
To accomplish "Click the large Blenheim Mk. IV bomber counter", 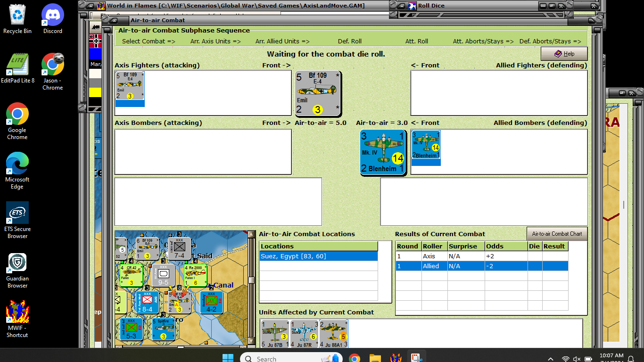I will click(383, 153).
